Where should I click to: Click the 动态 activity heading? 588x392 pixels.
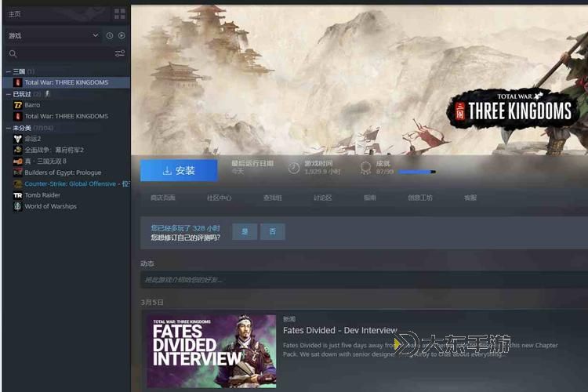147,263
